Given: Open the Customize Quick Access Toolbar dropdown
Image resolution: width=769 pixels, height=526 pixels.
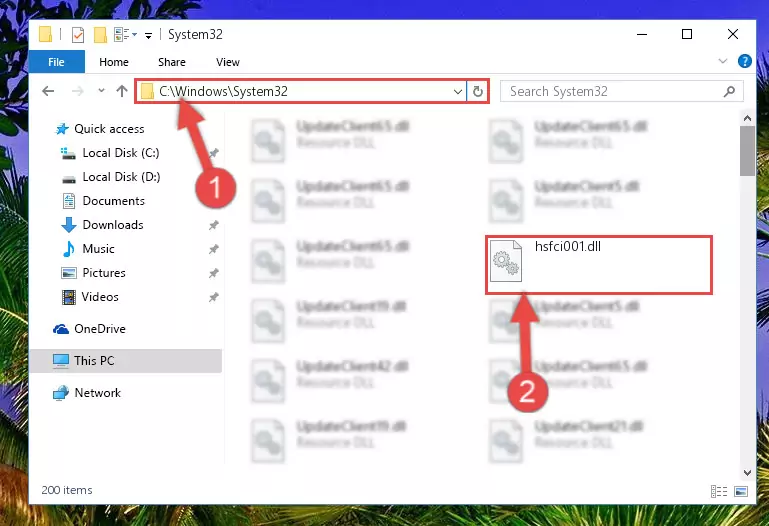Looking at the screenshot, I should 148,35.
